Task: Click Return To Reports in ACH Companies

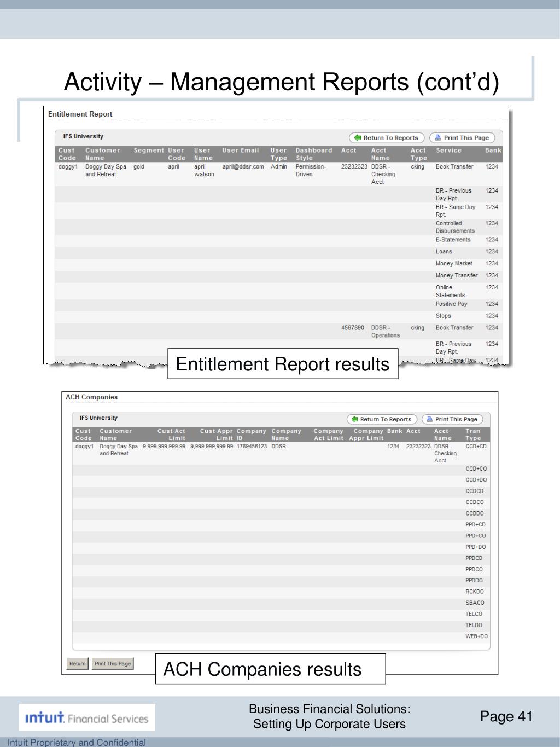Action: pos(382,419)
